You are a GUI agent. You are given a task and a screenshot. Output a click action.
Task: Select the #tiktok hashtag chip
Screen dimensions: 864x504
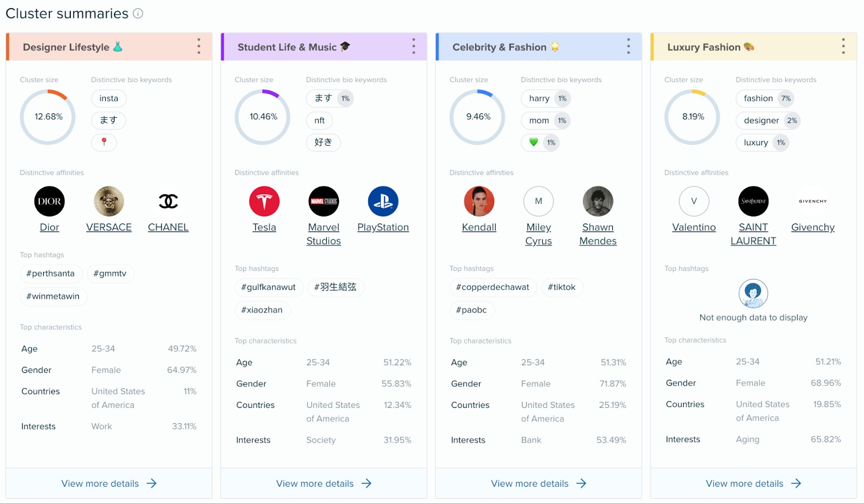(x=562, y=287)
